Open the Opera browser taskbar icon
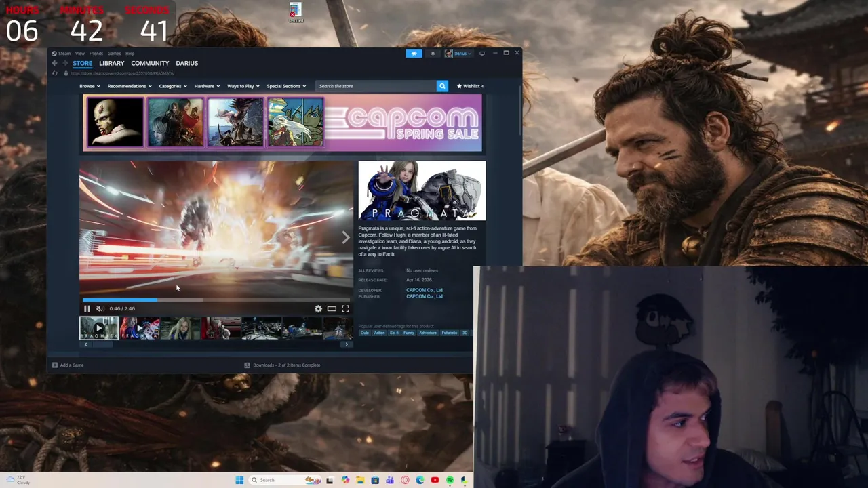Image resolution: width=868 pixels, height=488 pixels. 405,480
